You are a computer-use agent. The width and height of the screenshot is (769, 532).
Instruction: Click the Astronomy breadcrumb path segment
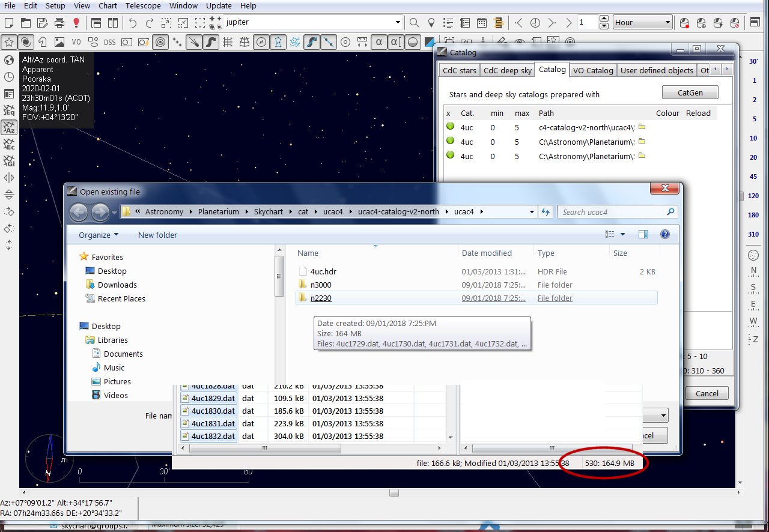164,211
